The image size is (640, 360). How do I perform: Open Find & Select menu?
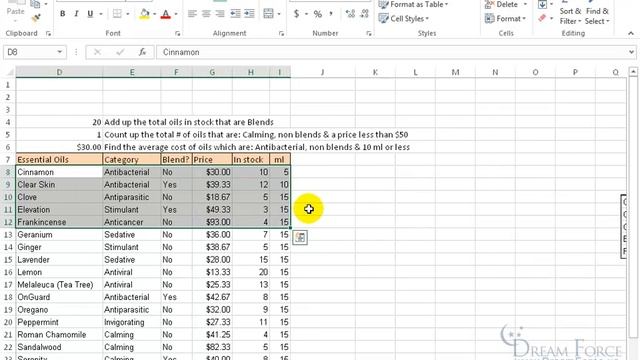click(597, 16)
